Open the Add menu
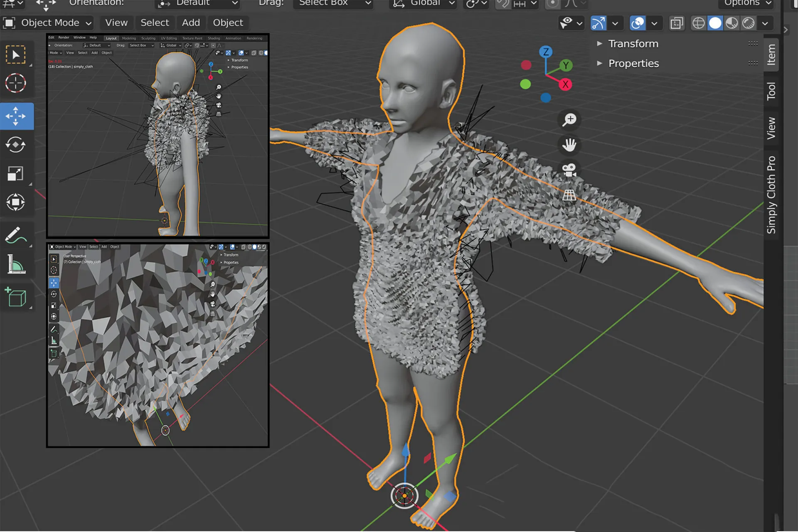The image size is (798, 532). (x=191, y=23)
